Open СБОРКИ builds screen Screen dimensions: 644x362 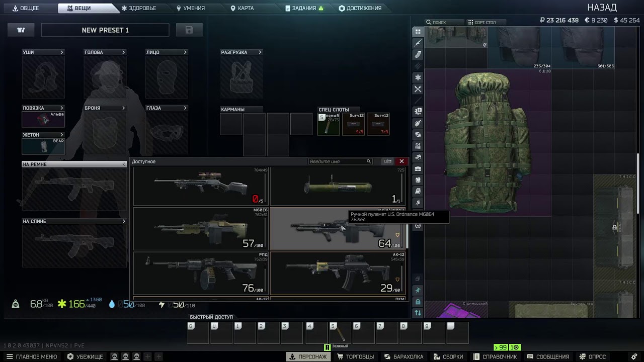point(447,356)
